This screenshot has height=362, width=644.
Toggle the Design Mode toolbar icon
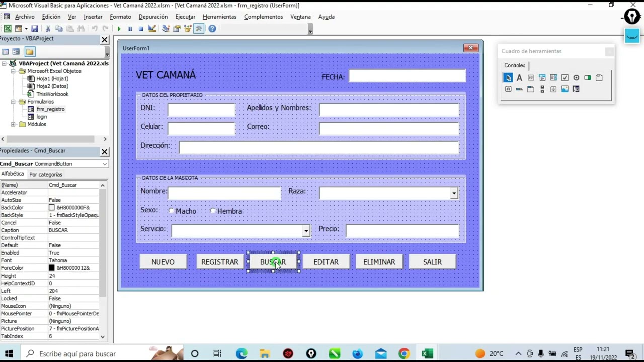click(152, 29)
